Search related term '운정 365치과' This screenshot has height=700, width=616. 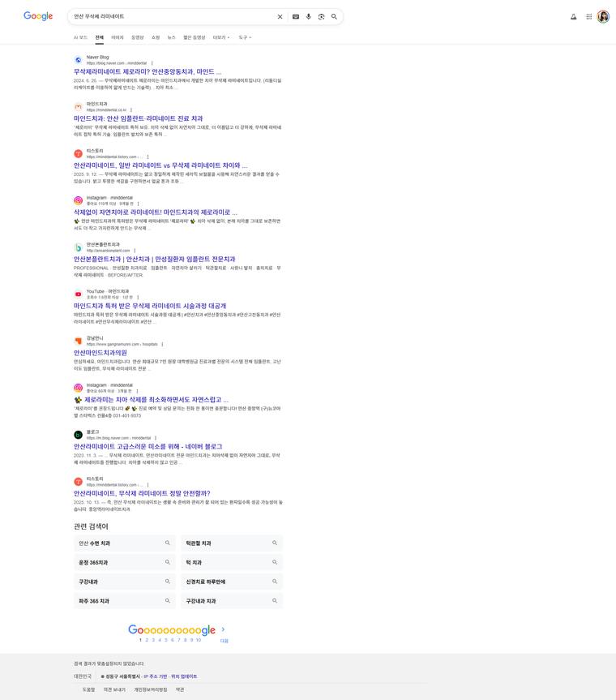coord(125,562)
